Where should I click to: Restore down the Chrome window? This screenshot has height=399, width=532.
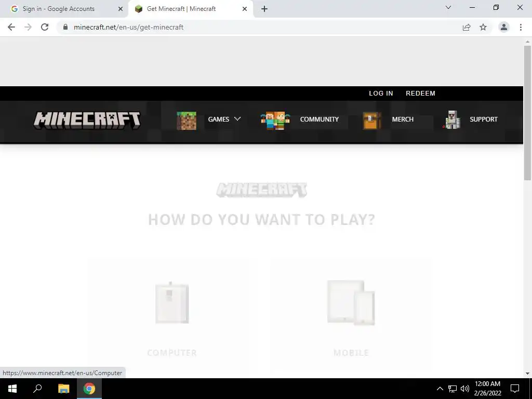(x=496, y=7)
